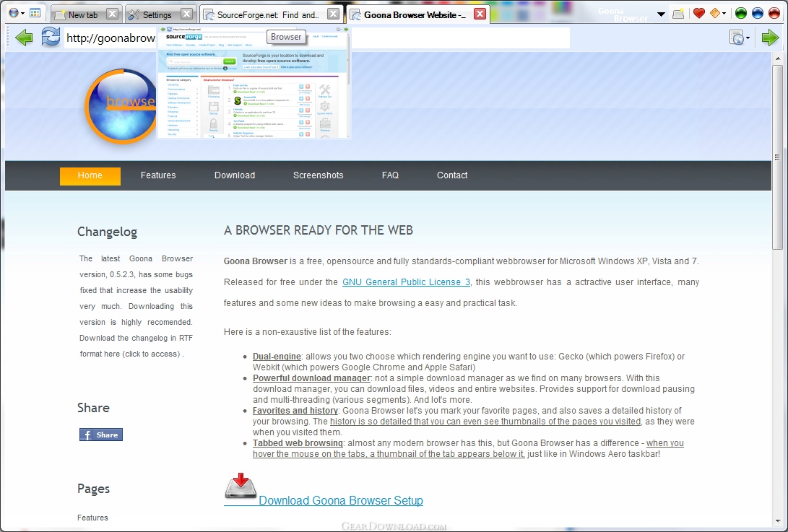Screen dimensions: 788x532
Task: Click the green orb window button
Action: pos(741,14)
